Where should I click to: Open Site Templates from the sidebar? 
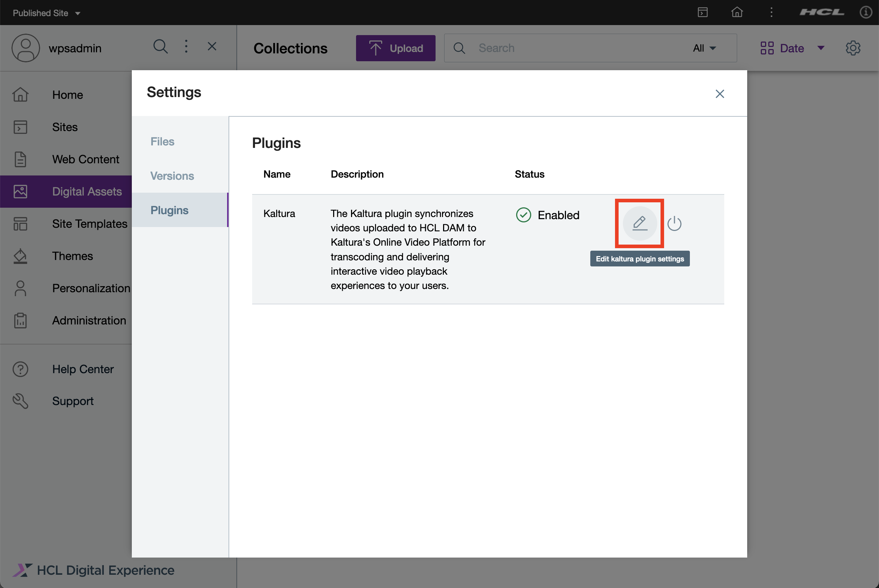89,223
